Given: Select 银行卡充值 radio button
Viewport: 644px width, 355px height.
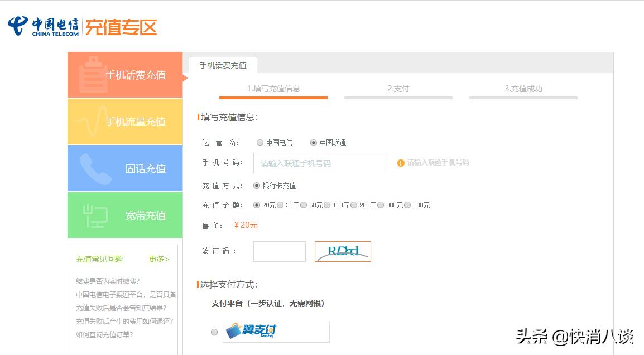Looking at the screenshot, I should pyautogui.click(x=257, y=186).
